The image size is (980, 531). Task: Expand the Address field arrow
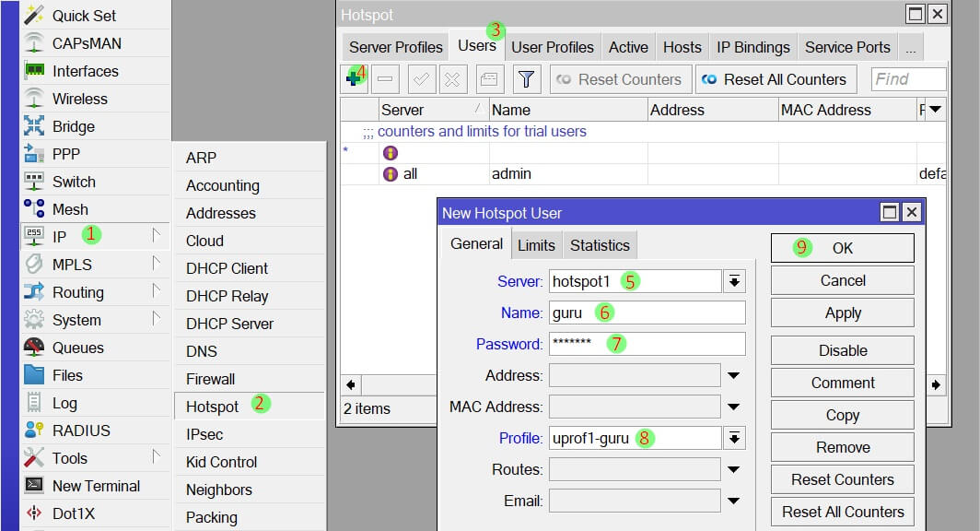click(x=734, y=375)
